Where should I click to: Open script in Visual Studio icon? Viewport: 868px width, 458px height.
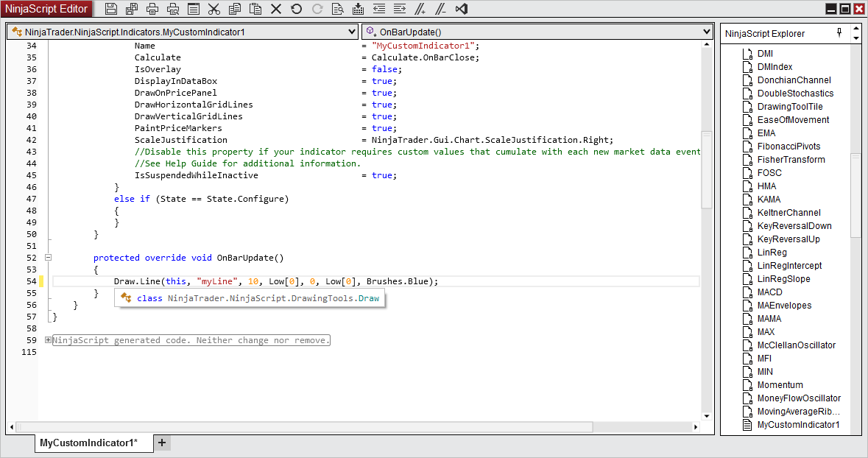(462, 9)
